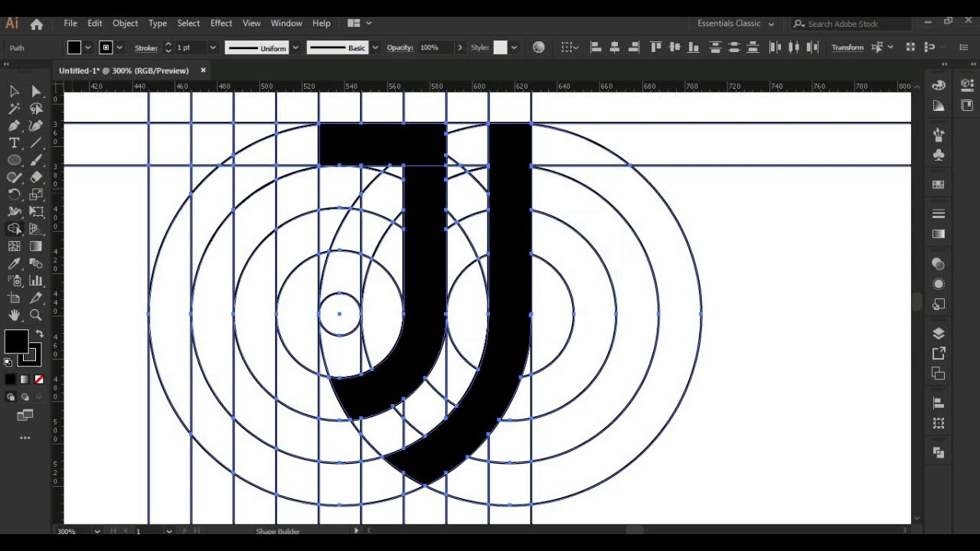Select the Artboard tool

click(x=14, y=298)
